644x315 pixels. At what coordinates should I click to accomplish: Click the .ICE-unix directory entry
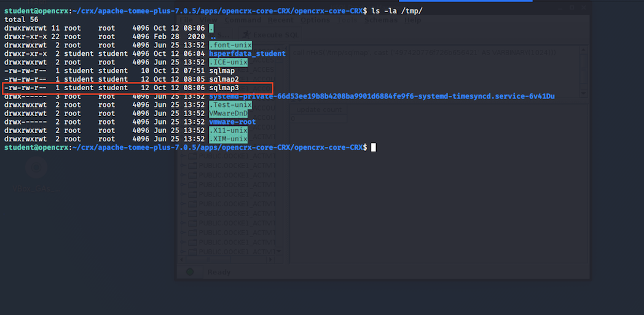229,63
